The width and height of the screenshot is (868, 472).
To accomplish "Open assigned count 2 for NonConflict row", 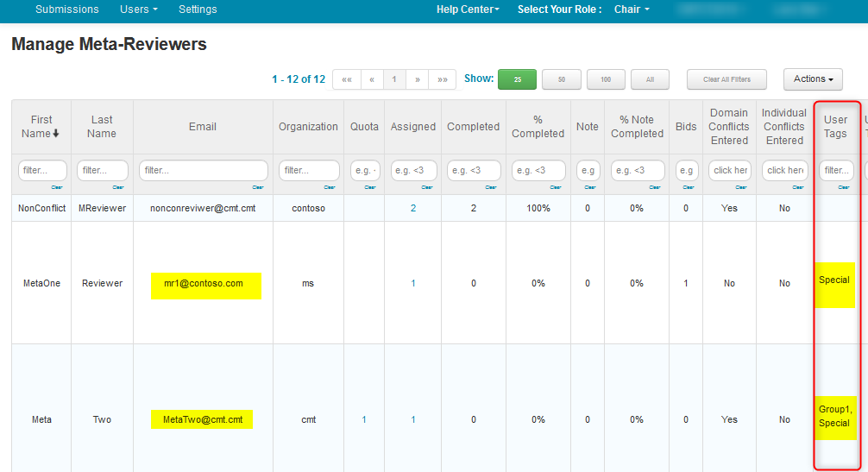I will [413, 208].
